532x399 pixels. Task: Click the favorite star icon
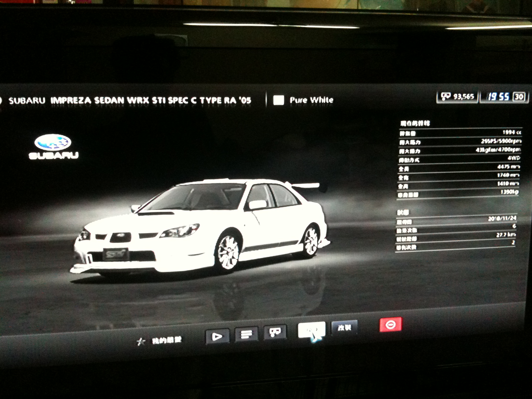click(141, 342)
